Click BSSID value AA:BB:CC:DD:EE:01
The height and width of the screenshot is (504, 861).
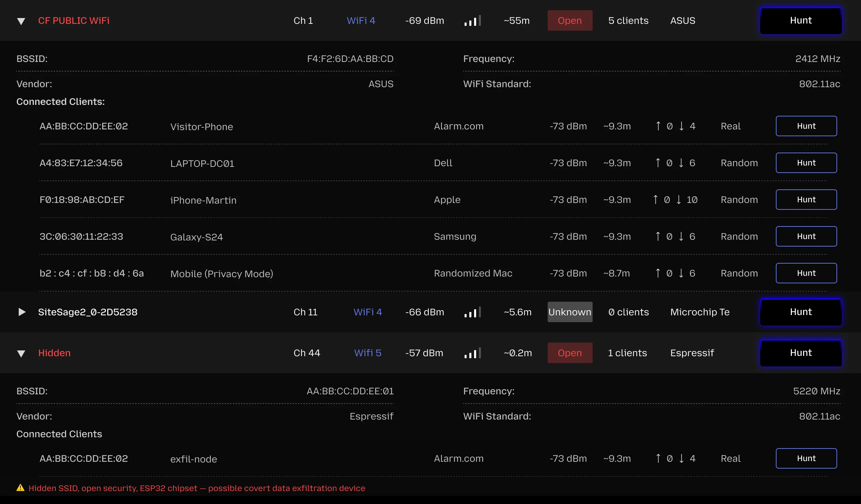(x=350, y=391)
